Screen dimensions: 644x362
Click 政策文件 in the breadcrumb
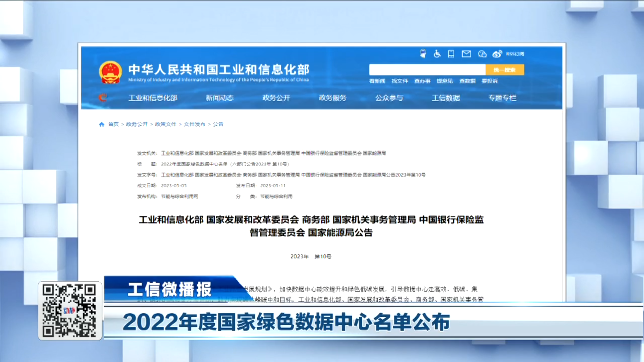pyautogui.click(x=165, y=124)
